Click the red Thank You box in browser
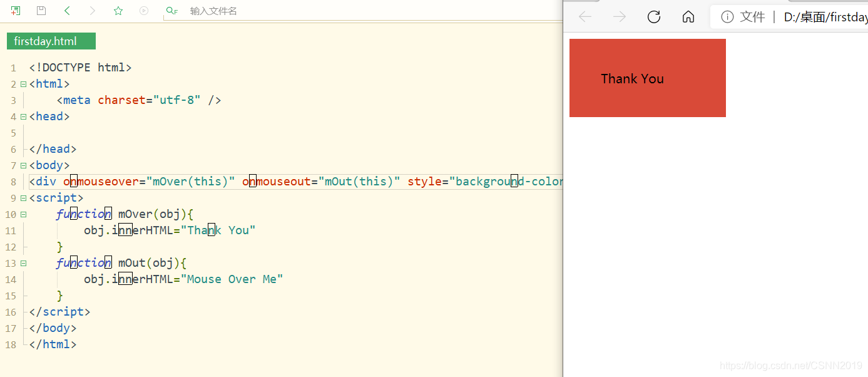The height and width of the screenshot is (377, 868). pos(648,78)
